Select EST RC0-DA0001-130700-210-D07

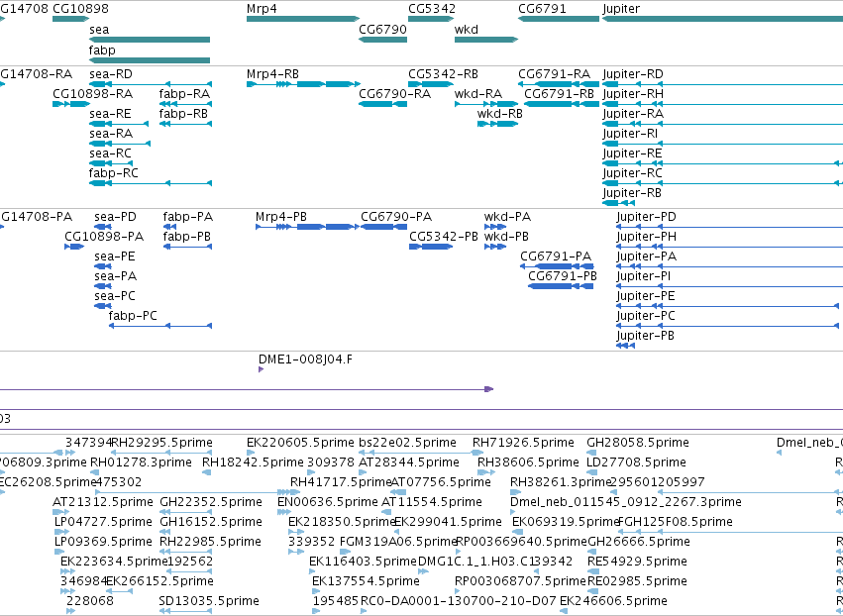pos(458,601)
